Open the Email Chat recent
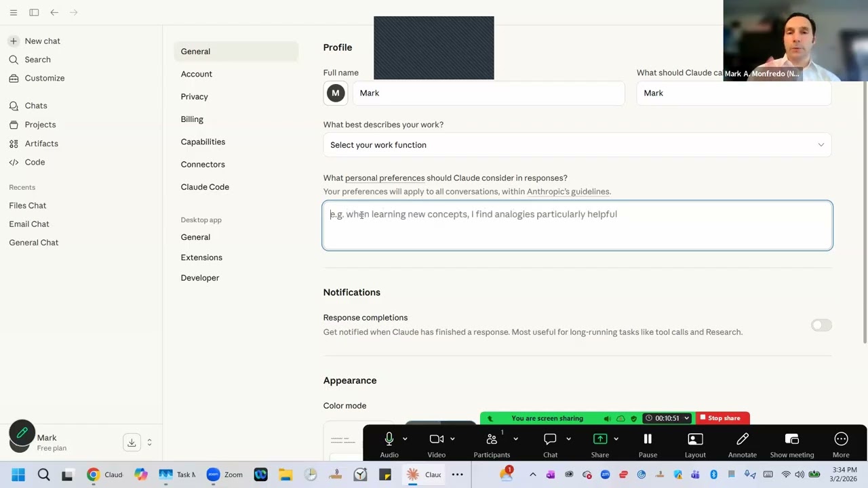 (29, 224)
